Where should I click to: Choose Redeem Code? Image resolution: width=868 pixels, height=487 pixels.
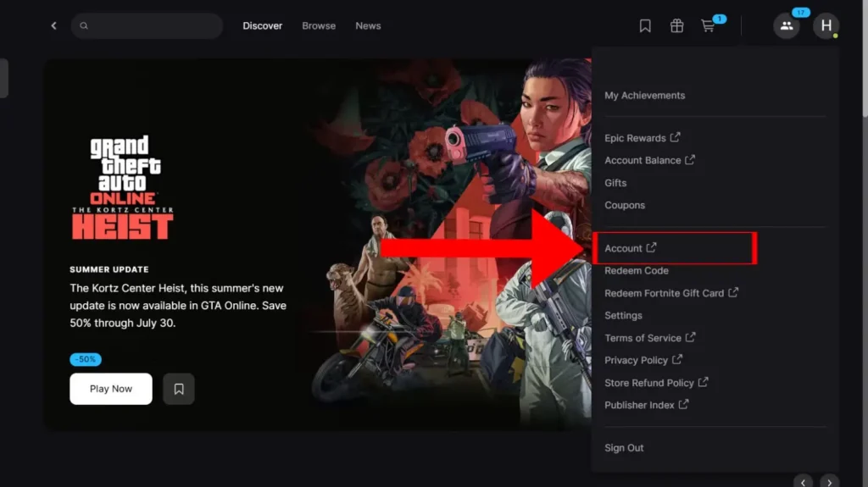tap(636, 271)
